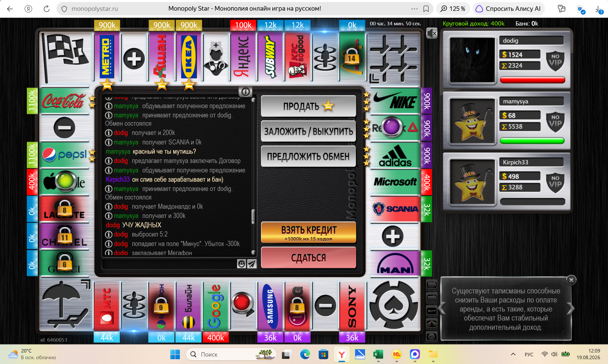Image resolution: width=608 pixels, height=364 pixels.
Task: Click the small NO icon beside the board
Action: [432, 336]
